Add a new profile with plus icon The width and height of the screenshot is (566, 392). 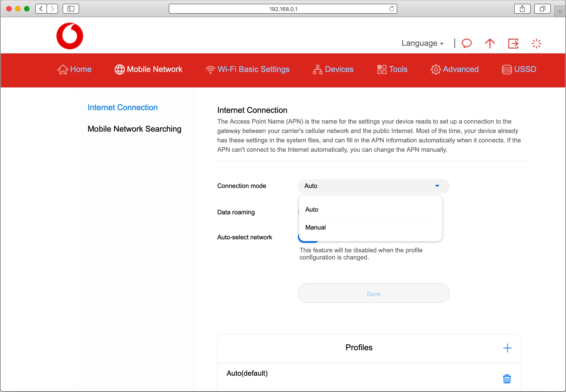tap(507, 348)
